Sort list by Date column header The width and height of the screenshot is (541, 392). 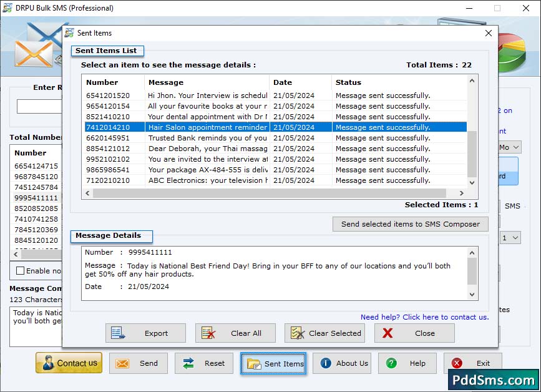[300, 82]
